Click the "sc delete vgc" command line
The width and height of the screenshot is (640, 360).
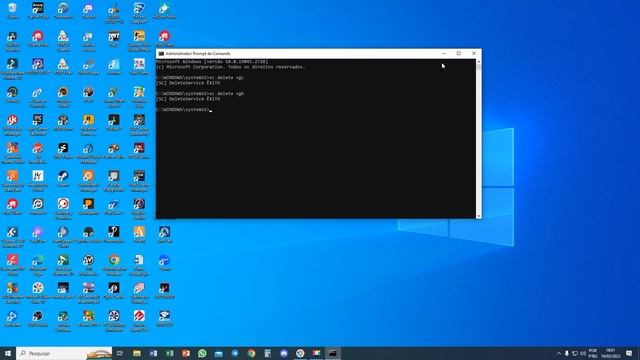[200, 77]
